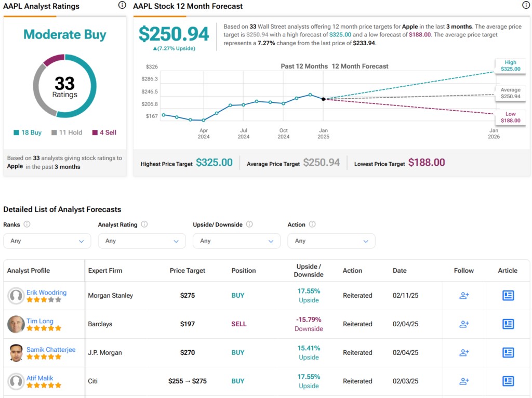The height and width of the screenshot is (398, 532).
Task: Open Samik Chatterjee's article icon
Action: pyautogui.click(x=508, y=353)
